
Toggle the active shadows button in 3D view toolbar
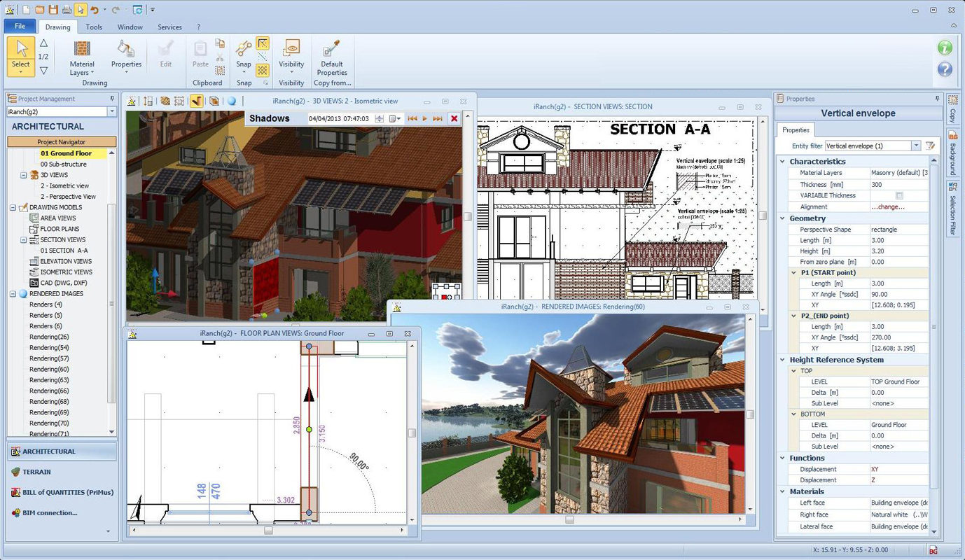coord(197,101)
